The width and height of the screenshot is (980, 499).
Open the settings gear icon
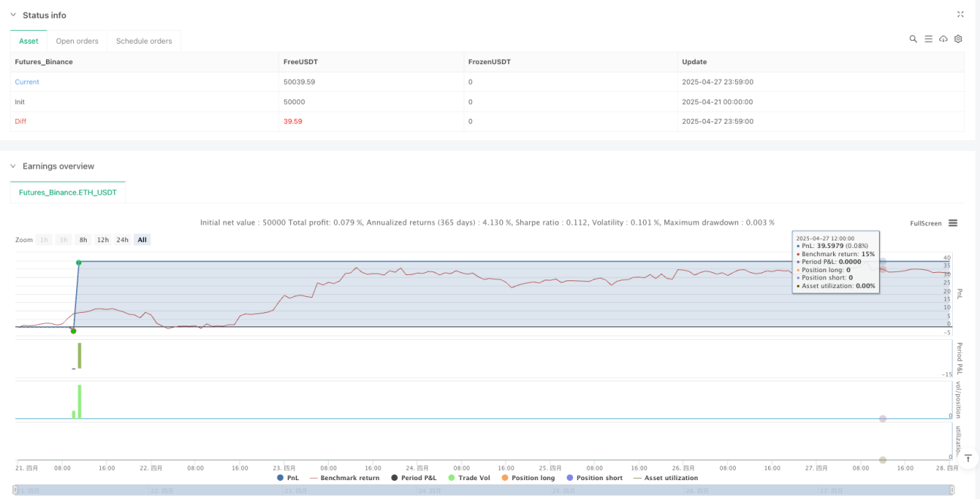(x=958, y=39)
